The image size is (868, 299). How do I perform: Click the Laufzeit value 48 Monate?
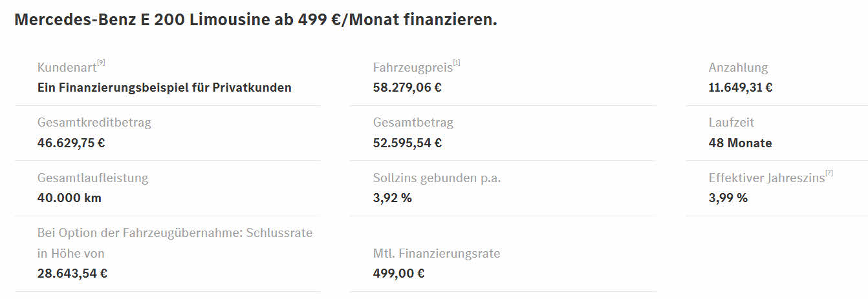click(740, 143)
